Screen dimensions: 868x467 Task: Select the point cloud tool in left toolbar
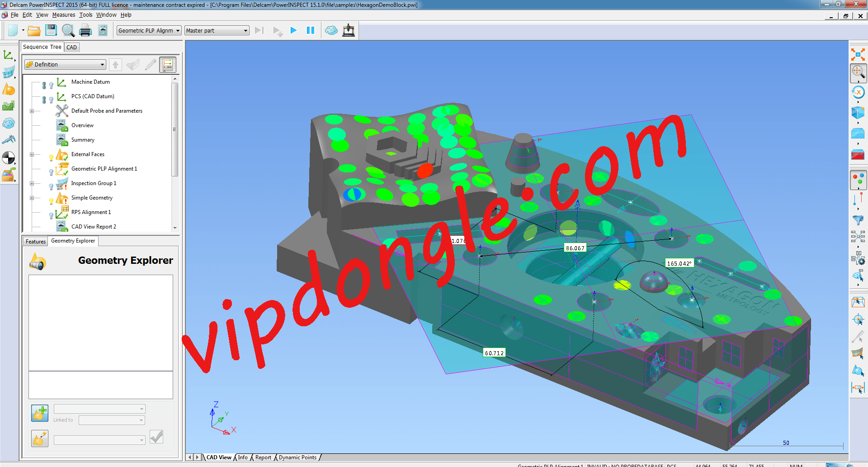[9, 123]
